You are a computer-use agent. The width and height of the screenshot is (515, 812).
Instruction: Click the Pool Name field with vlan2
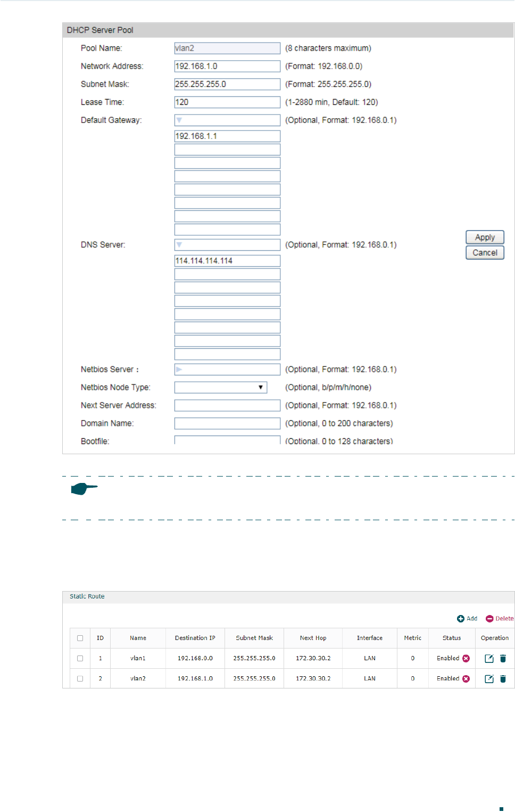click(227, 48)
